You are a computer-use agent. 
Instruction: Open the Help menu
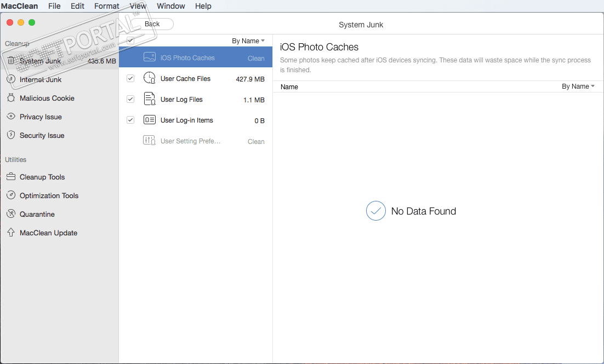click(203, 6)
